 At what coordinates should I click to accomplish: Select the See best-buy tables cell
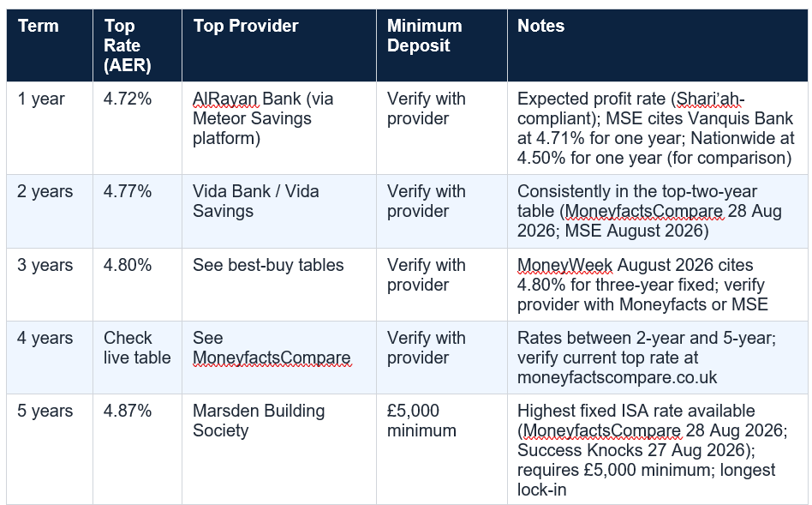click(279, 285)
